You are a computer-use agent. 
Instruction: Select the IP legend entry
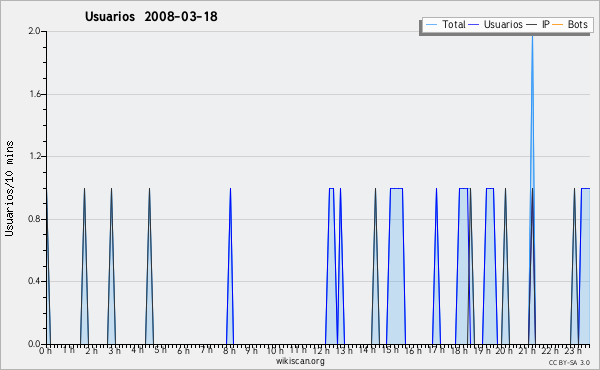pyautogui.click(x=538, y=25)
